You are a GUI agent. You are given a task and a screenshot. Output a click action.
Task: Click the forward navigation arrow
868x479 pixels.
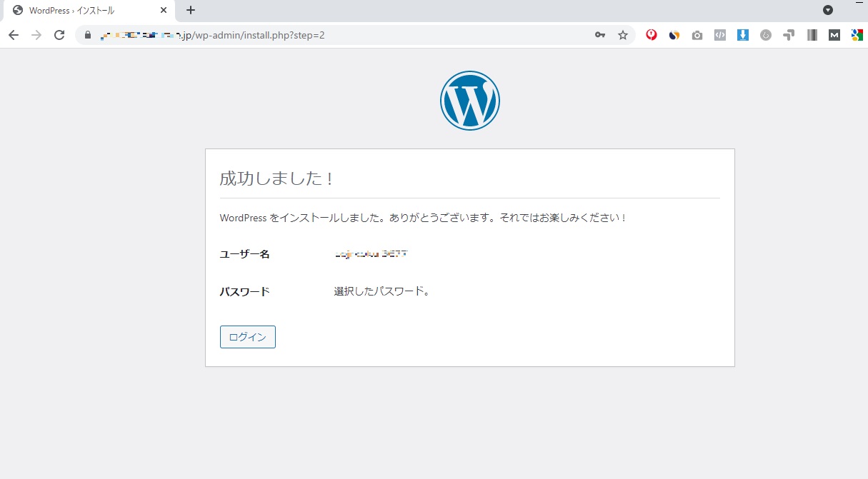point(36,35)
